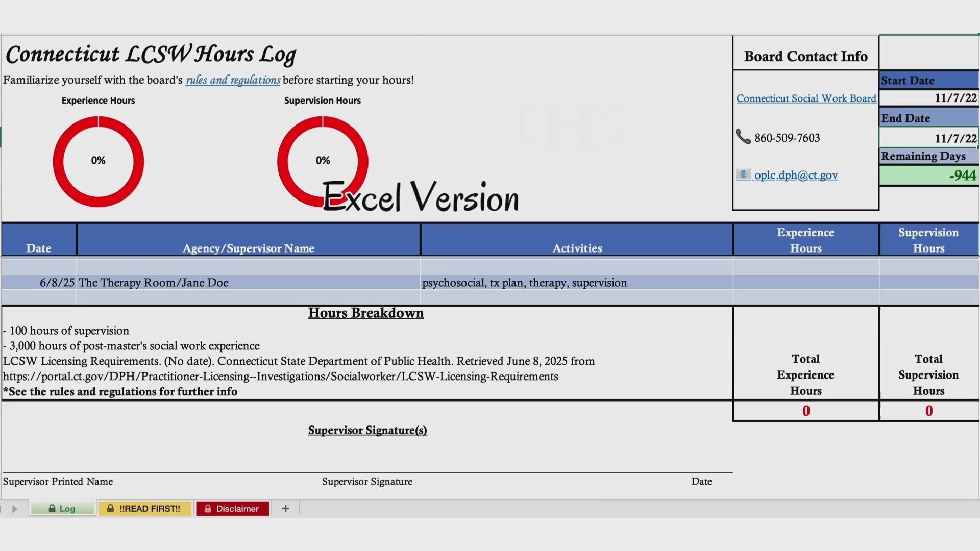
Task: Open the Disclaimer sheet tab
Action: pyautogui.click(x=232, y=509)
